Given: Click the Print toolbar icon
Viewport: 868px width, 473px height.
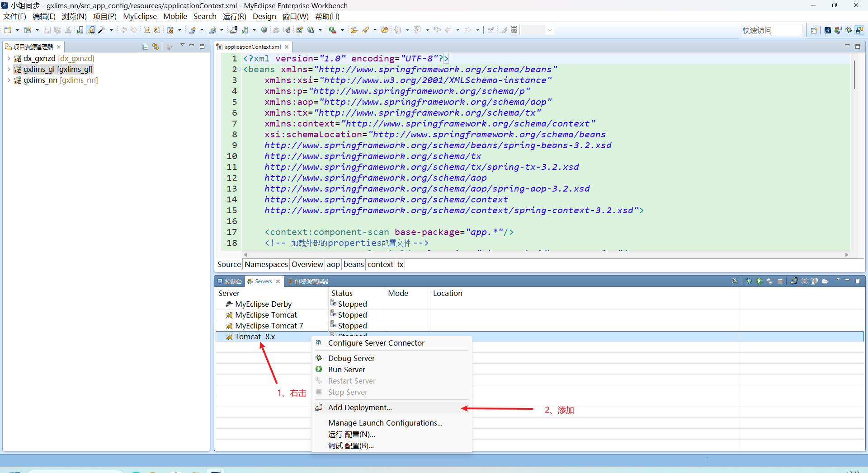Looking at the screenshot, I should (68, 30).
